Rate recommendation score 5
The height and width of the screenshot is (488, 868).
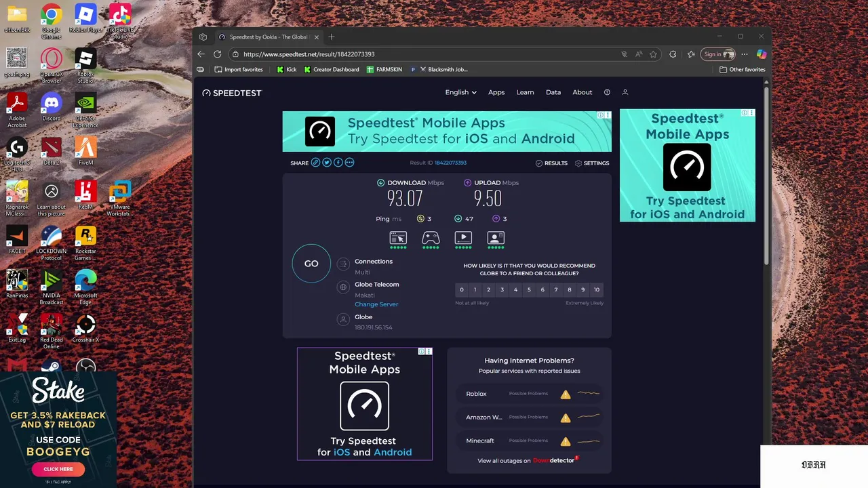click(x=529, y=289)
